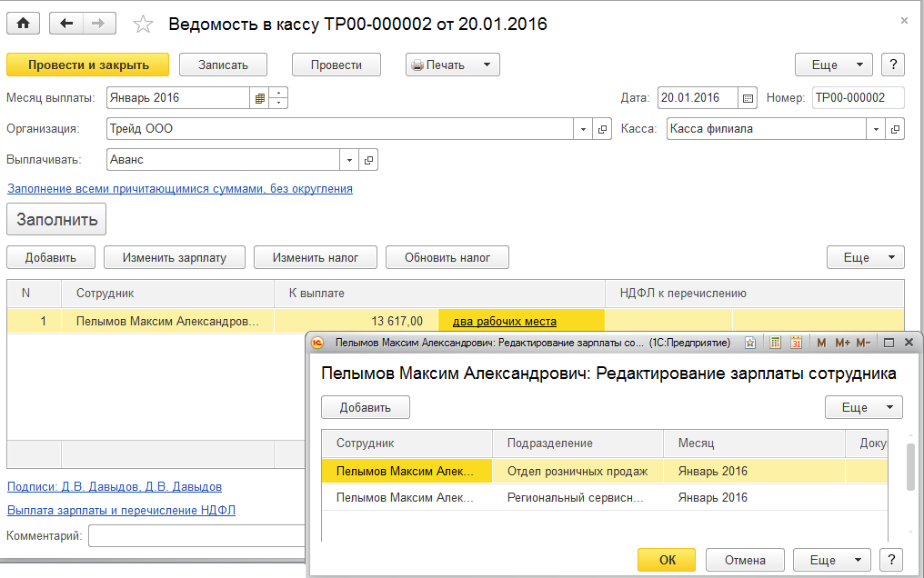Click the Комментарий input field

pyautogui.click(x=196, y=536)
